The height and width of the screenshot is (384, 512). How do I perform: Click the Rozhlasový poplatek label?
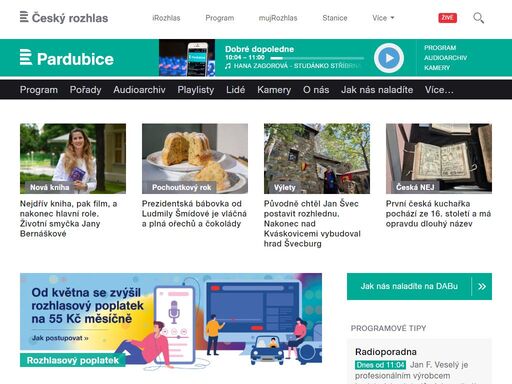pos(73,360)
